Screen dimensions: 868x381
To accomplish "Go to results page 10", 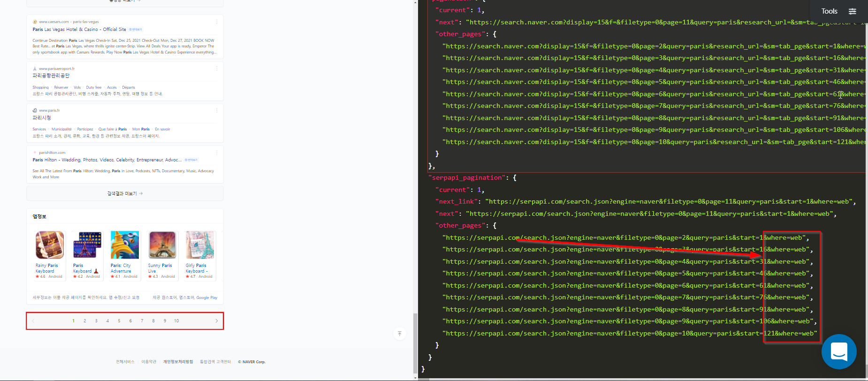I will (x=176, y=321).
